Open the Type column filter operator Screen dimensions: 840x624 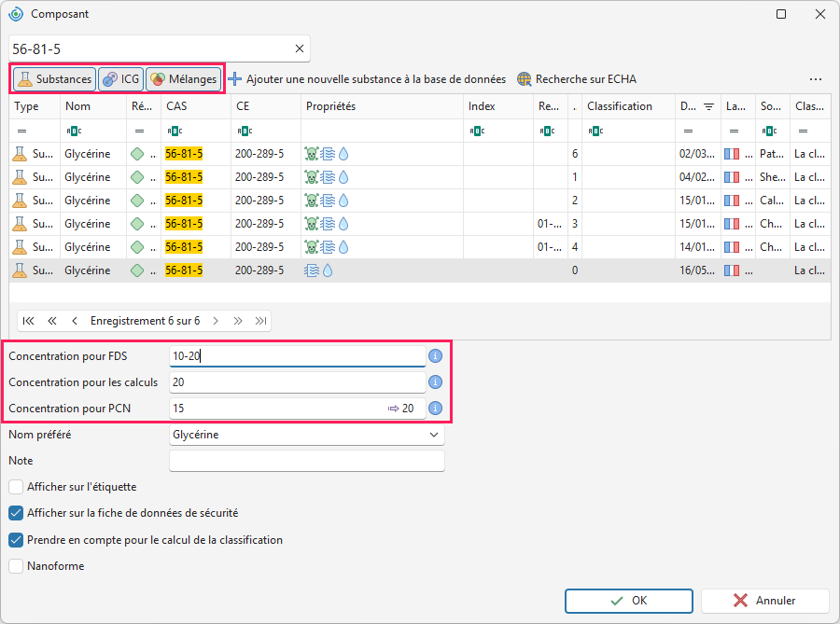pos(22,132)
